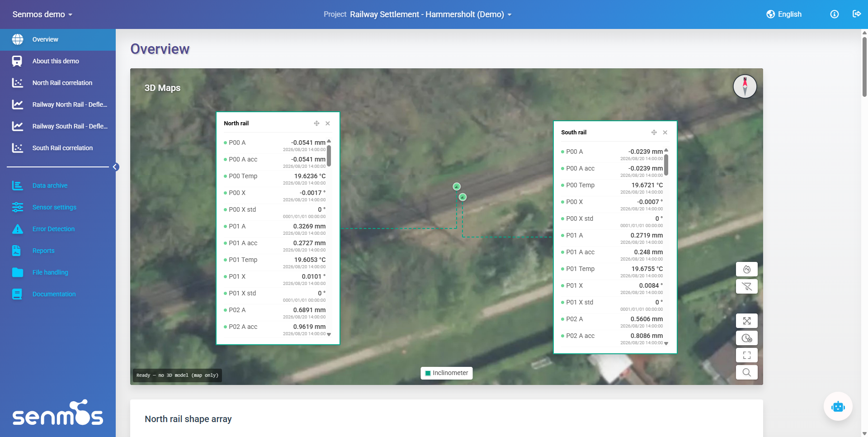The image size is (868, 437).
Task: Click the line chart icon for Railway South Rail
Action: (18, 126)
